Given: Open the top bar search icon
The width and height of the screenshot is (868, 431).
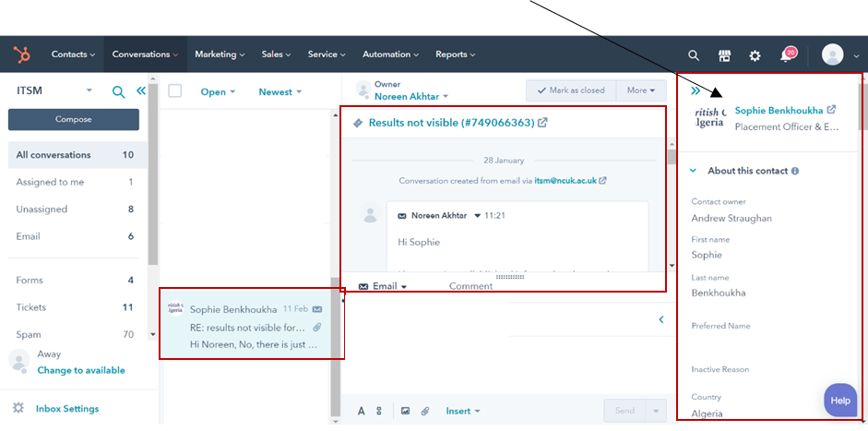Looking at the screenshot, I should (x=694, y=55).
